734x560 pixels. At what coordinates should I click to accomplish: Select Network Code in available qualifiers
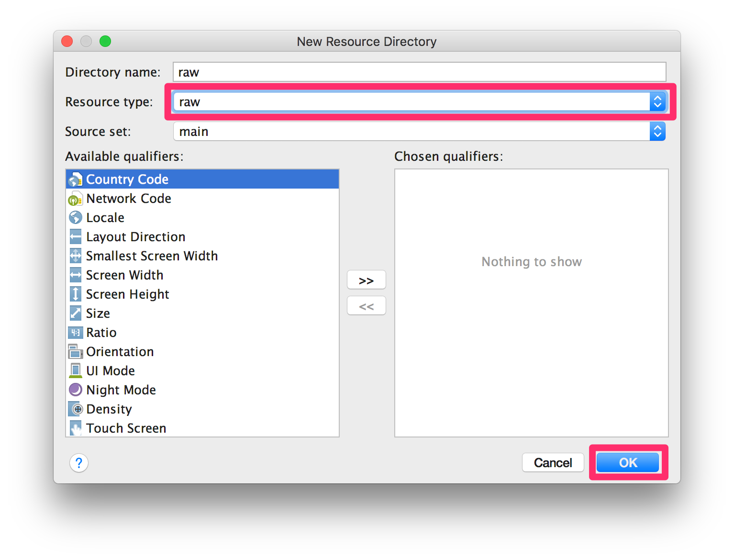202,198
